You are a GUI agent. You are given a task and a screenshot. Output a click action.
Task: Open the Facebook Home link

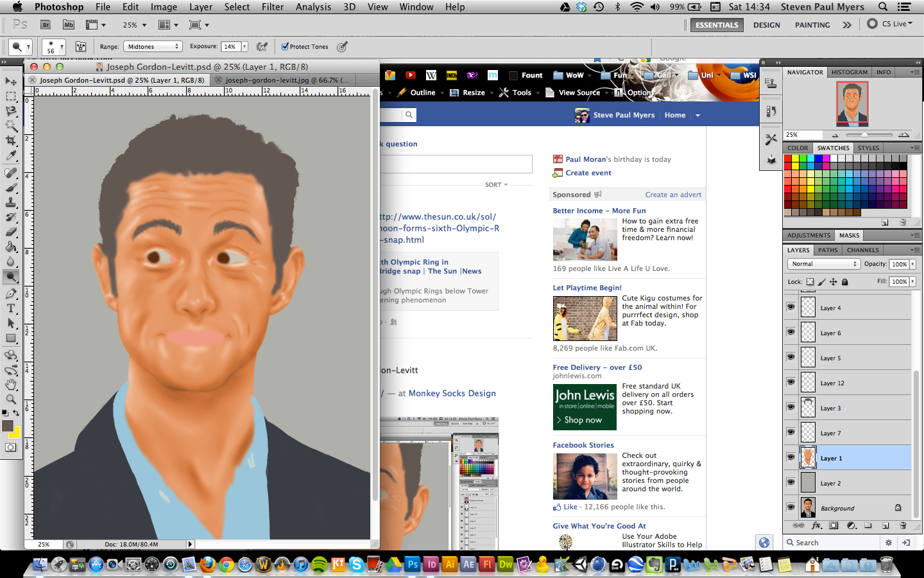point(675,115)
